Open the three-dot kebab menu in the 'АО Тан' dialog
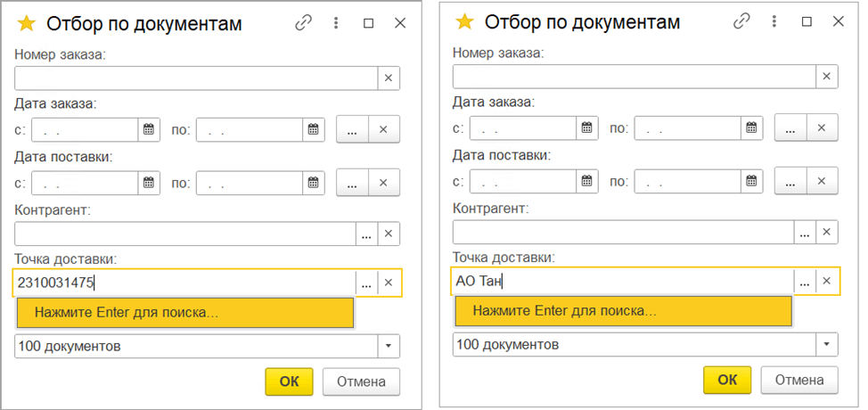This screenshot has height=410, width=868. (774, 22)
